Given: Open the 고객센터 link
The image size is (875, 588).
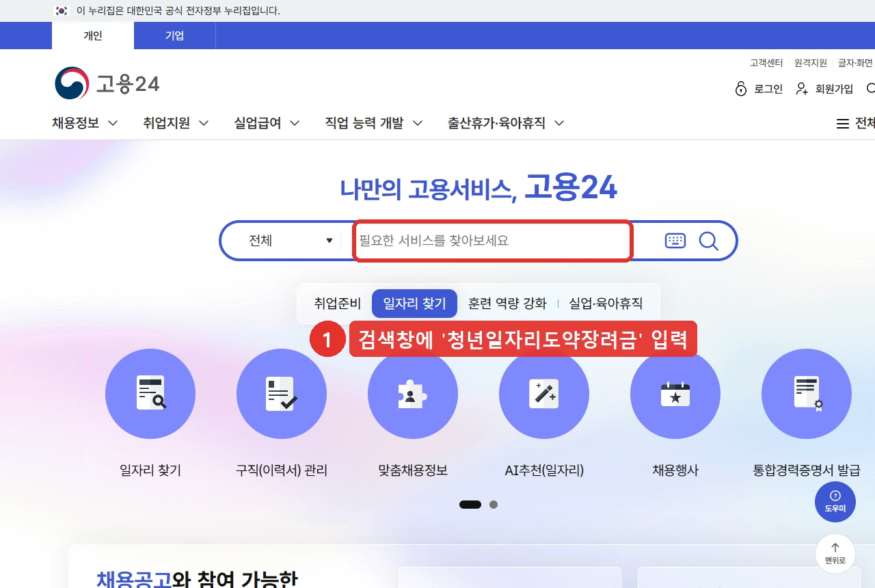Looking at the screenshot, I should 766,63.
